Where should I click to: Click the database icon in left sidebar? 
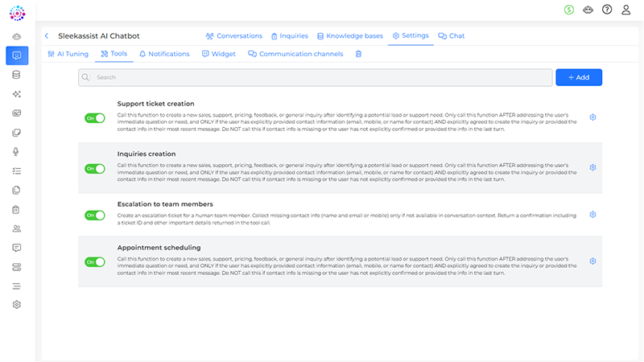[17, 75]
